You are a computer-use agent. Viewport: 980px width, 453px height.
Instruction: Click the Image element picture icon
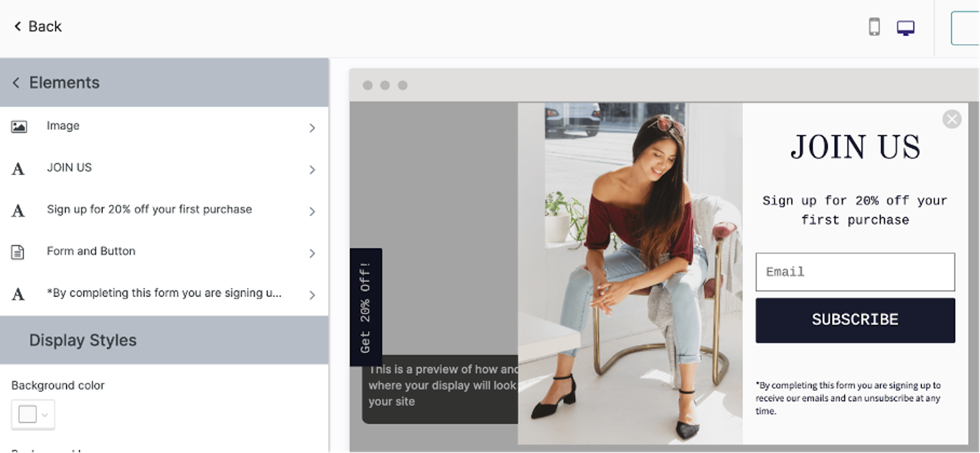coord(19,126)
